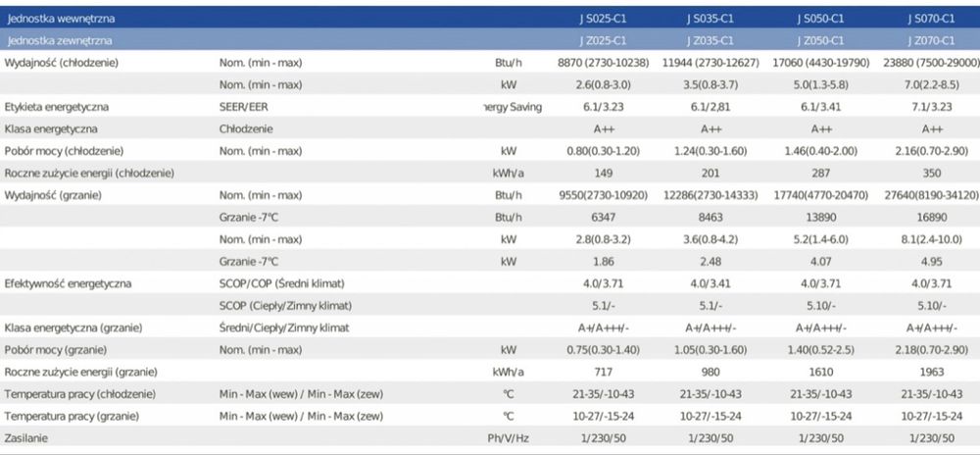
Task: Click the Roczne zużycie energii (chłodzenie) label
Action: tap(89, 174)
